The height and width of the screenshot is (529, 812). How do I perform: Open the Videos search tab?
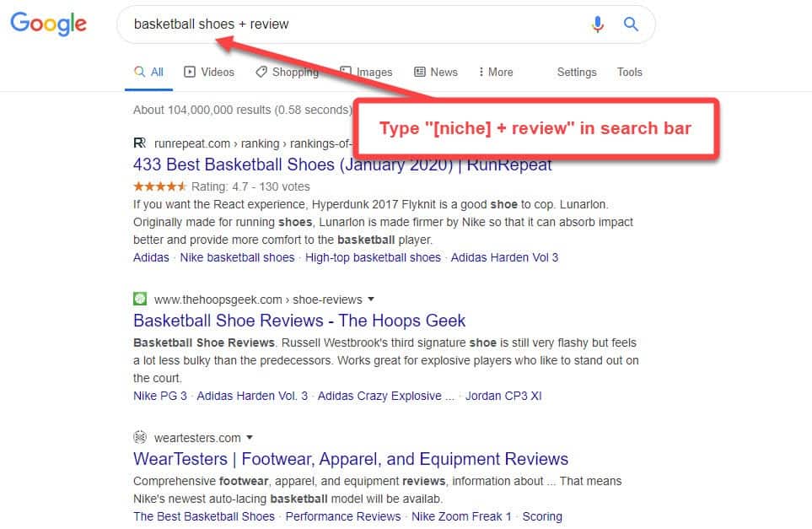(x=209, y=72)
